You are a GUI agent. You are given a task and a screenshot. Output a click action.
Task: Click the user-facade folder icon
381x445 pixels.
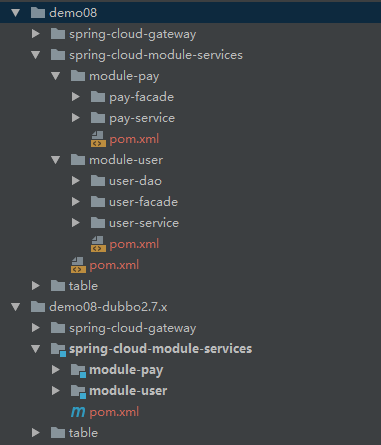(98, 202)
